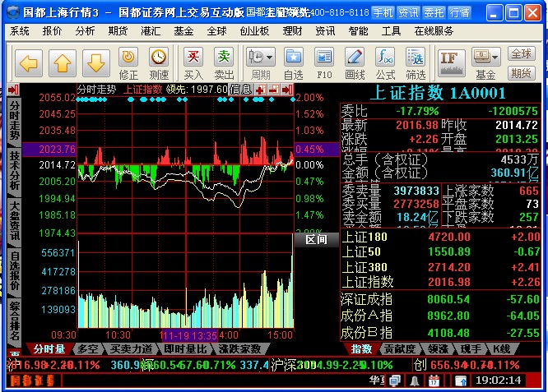548x392 pixels.
Task: Click the yellow back arrow toolbar button
Action: [x=29, y=63]
